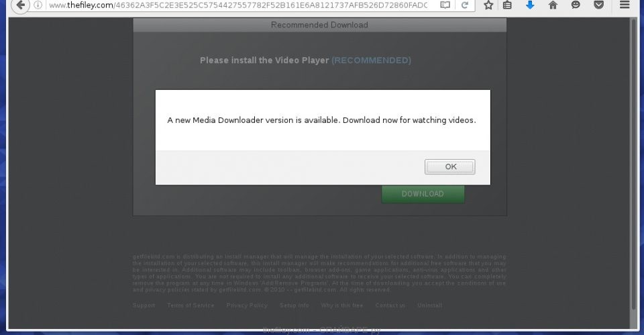
Task: Open the downloads arrow icon
Action: tap(530, 5)
